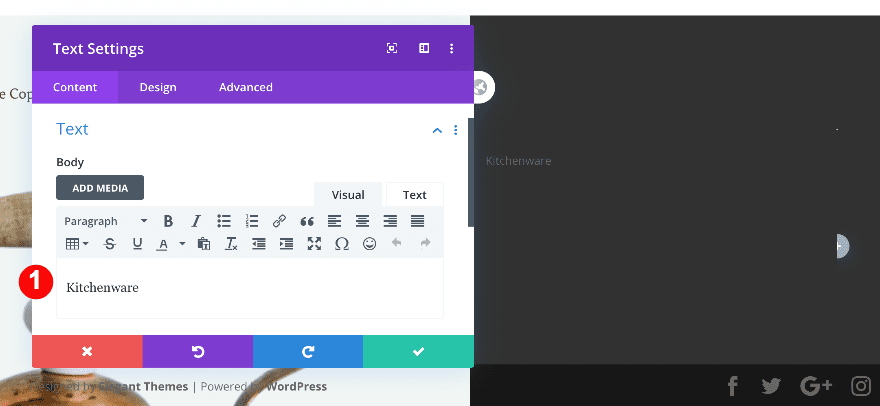
Task: Open the table insert dropdown
Action: [x=77, y=244]
